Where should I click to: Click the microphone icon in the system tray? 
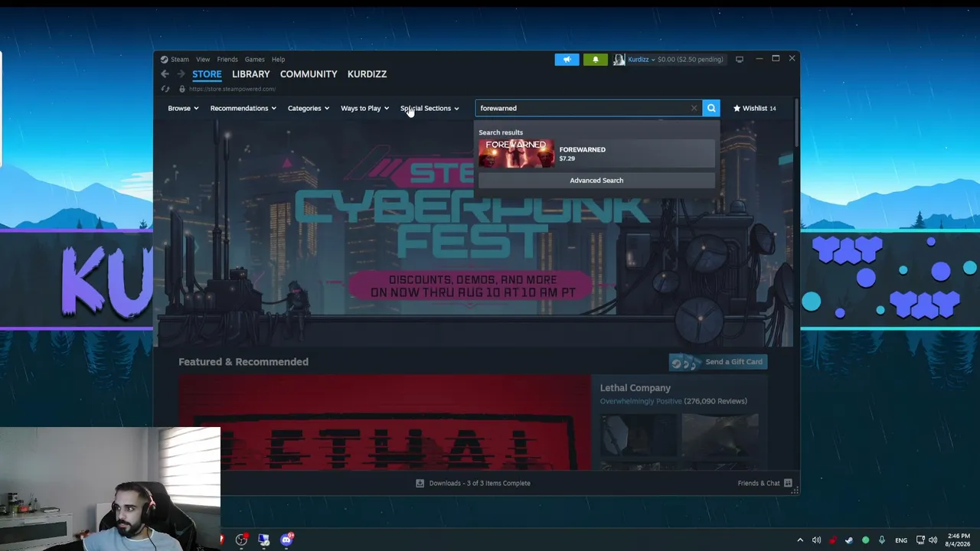tap(882, 540)
